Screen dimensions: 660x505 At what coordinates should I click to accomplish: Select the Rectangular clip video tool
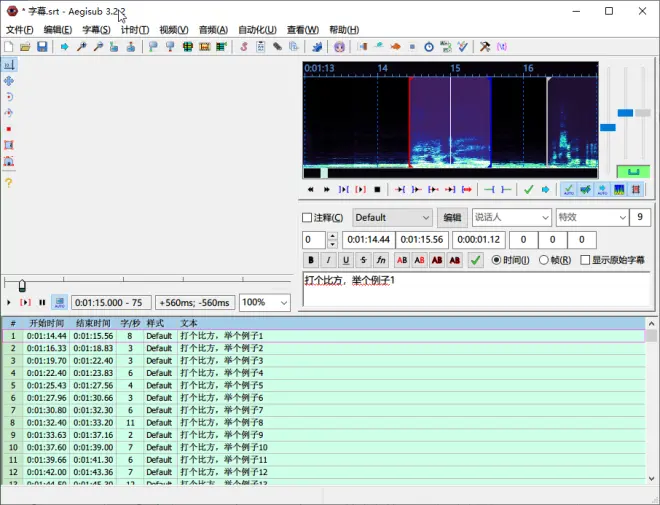point(9,145)
